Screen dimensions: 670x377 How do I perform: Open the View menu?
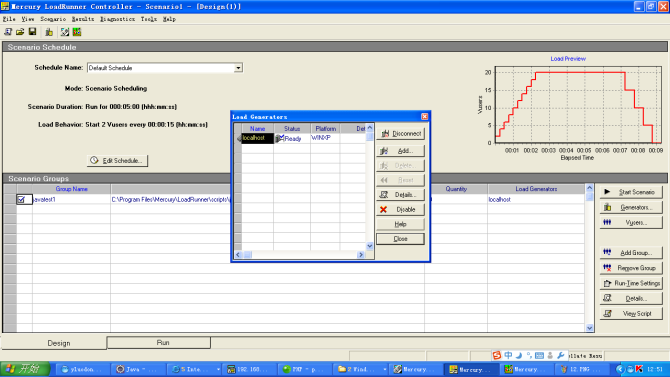point(28,19)
